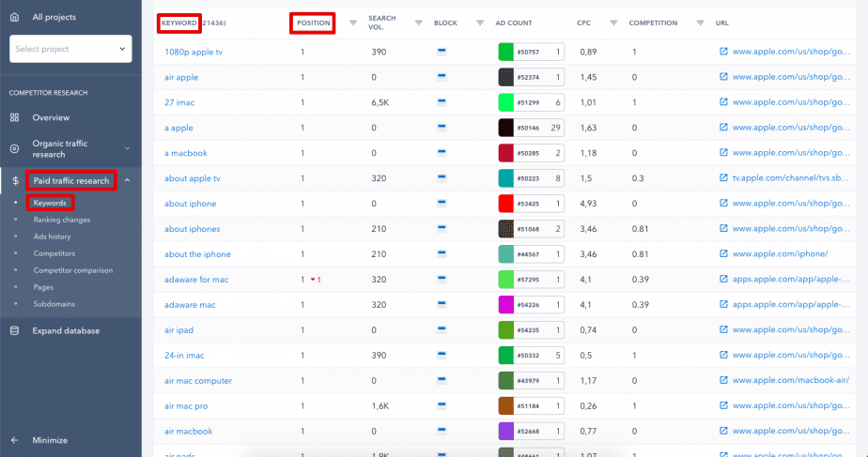868x457 pixels.
Task: Click green swatch for ad #50757
Action: pyautogui.click(x=506, y=52)
